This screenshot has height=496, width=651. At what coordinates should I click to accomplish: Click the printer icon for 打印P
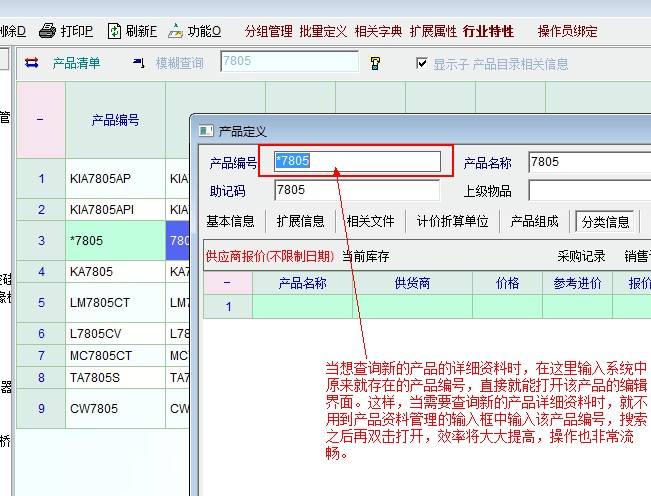tap(47, 31)
